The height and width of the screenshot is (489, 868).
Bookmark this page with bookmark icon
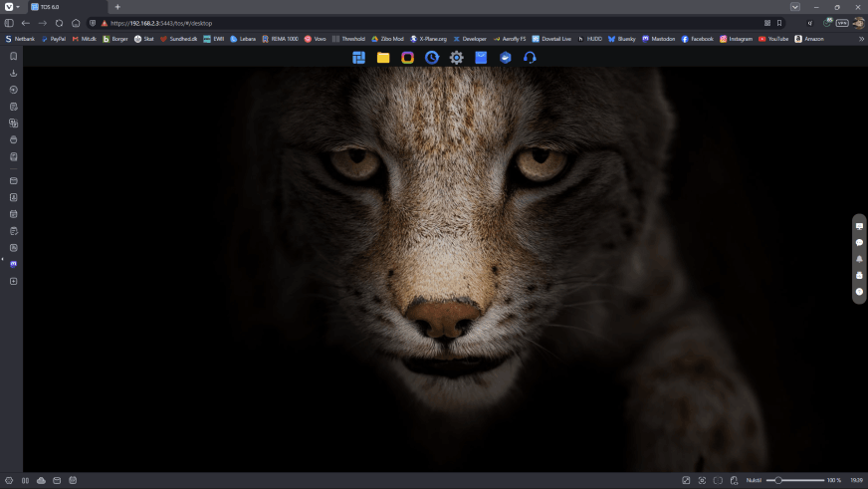coord(779,23)
